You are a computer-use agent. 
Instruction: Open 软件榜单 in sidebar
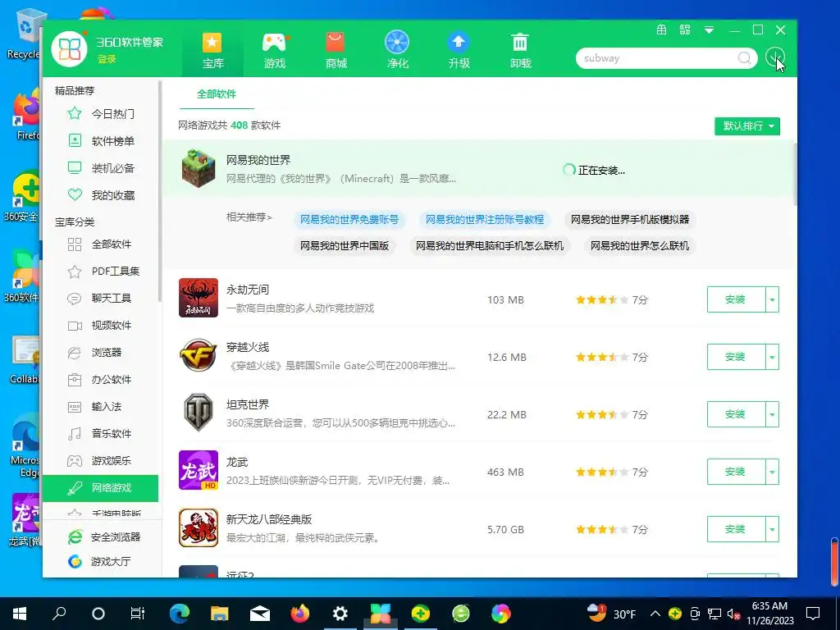[x=101, y=141]
